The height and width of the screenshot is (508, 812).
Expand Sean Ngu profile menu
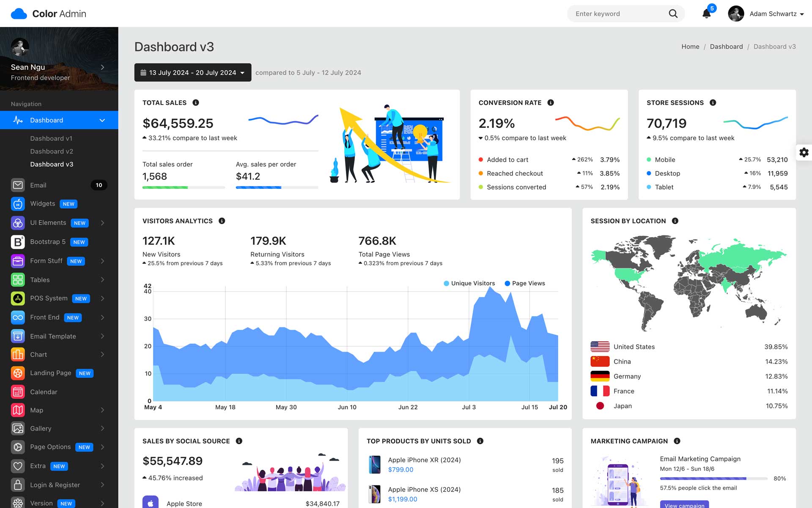click(102, 67)
